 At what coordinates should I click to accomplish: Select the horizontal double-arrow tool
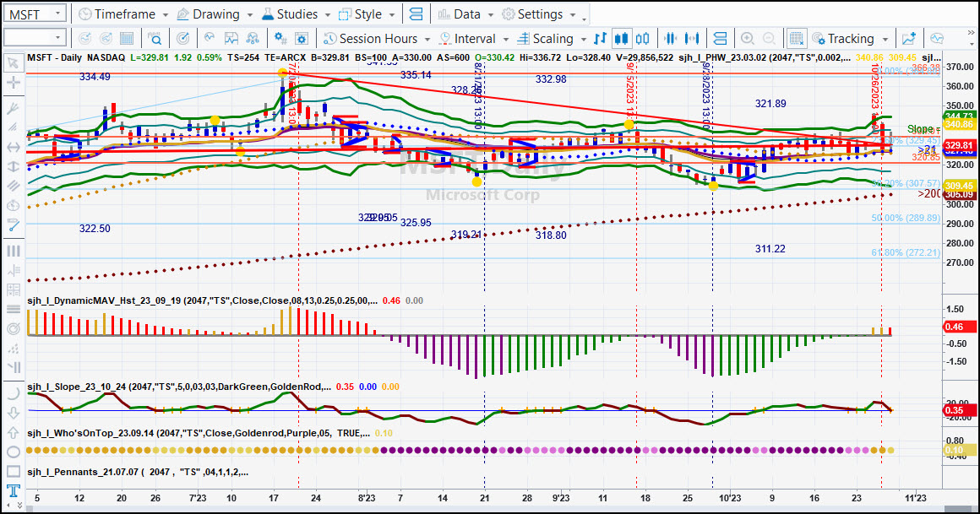(x=13, y=148)
